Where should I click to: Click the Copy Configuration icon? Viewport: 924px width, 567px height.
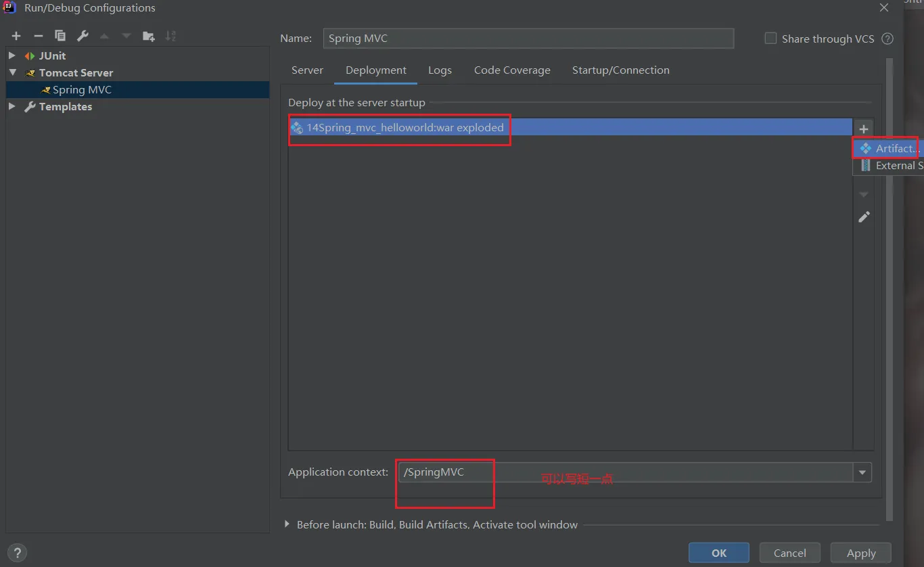point(60,36)
